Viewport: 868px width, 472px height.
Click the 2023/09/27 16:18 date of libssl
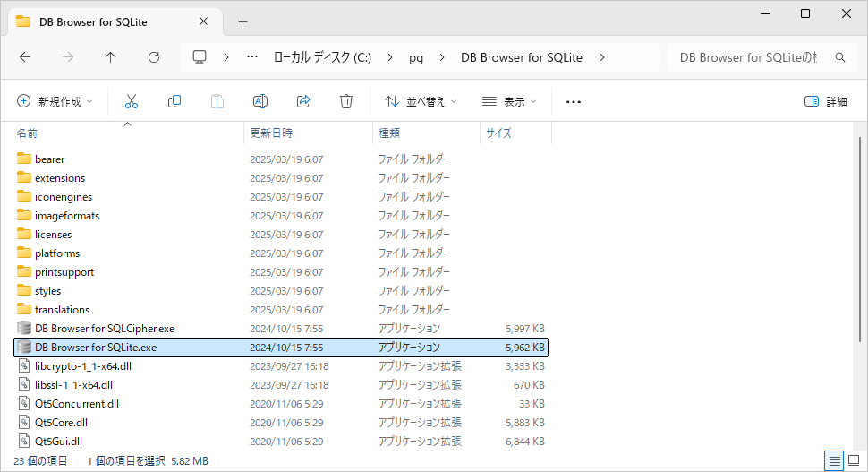click(x=289, y=385)
